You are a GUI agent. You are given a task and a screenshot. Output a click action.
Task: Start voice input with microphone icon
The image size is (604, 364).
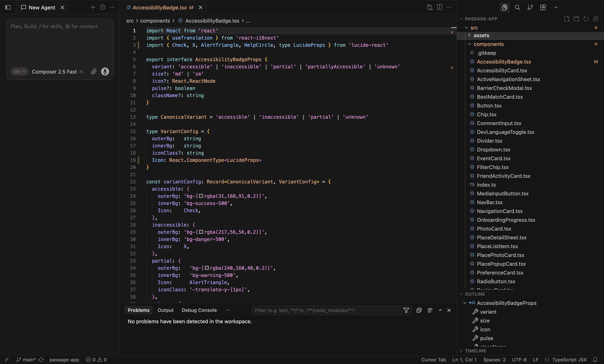[x=105, y=72]
